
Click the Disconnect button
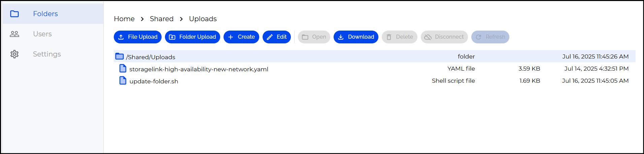pyautogui.click(x=444, y=37)
